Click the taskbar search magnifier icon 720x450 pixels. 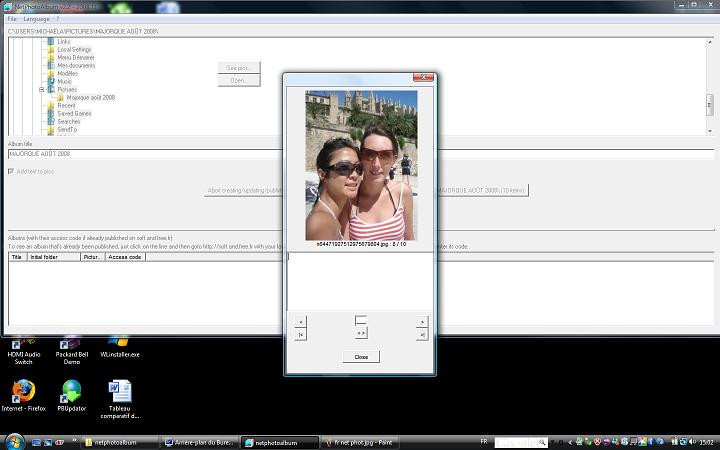542,443
